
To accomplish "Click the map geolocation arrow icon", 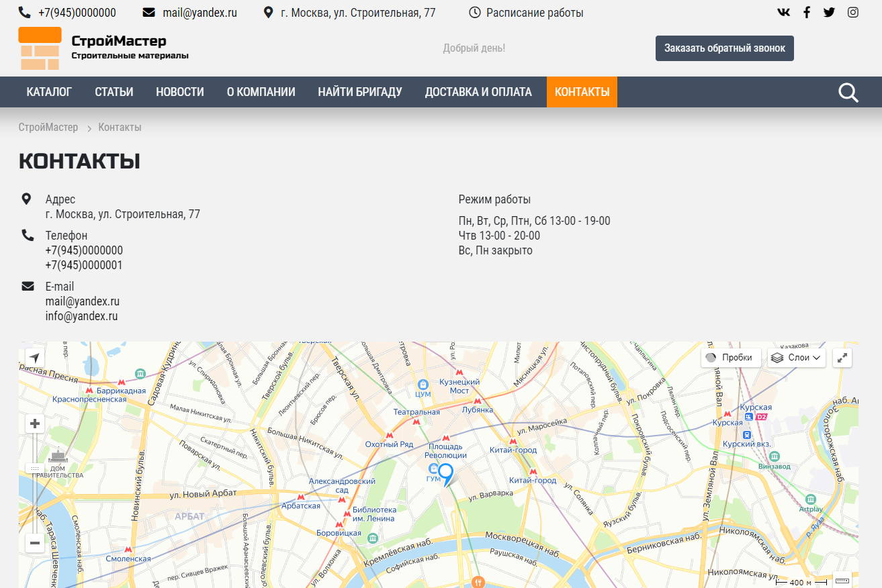I will click(x=35, y=358).
